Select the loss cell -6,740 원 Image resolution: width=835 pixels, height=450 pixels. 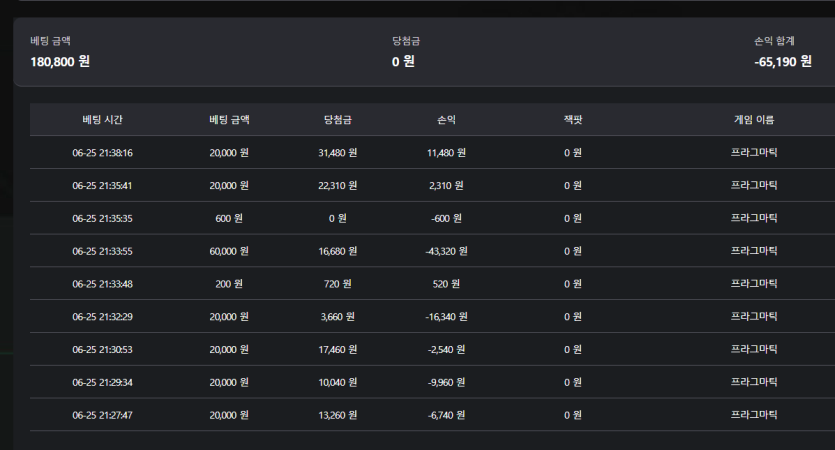point(446,415)
